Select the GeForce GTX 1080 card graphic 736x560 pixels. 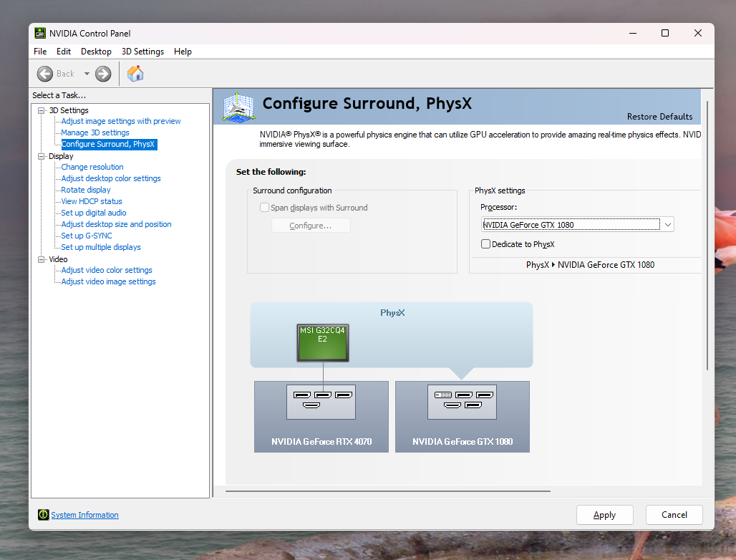(x=463, y=416)
